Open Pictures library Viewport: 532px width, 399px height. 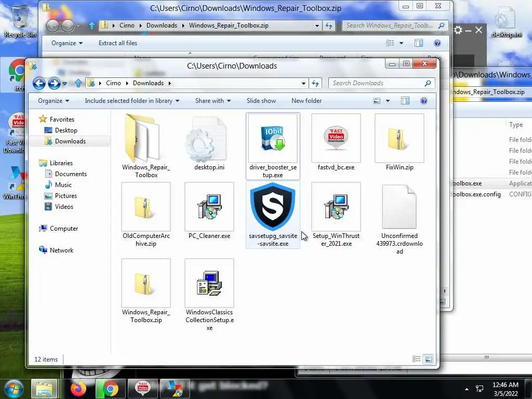66,196
